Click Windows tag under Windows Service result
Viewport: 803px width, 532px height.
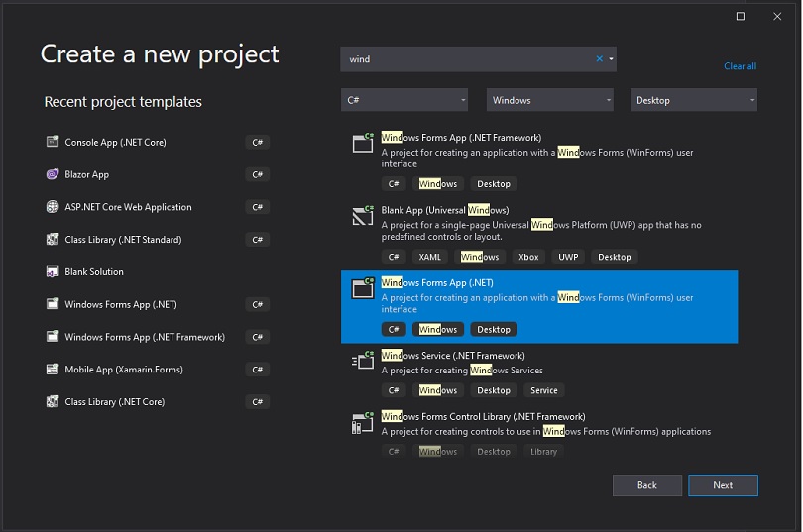pos(438,390)
